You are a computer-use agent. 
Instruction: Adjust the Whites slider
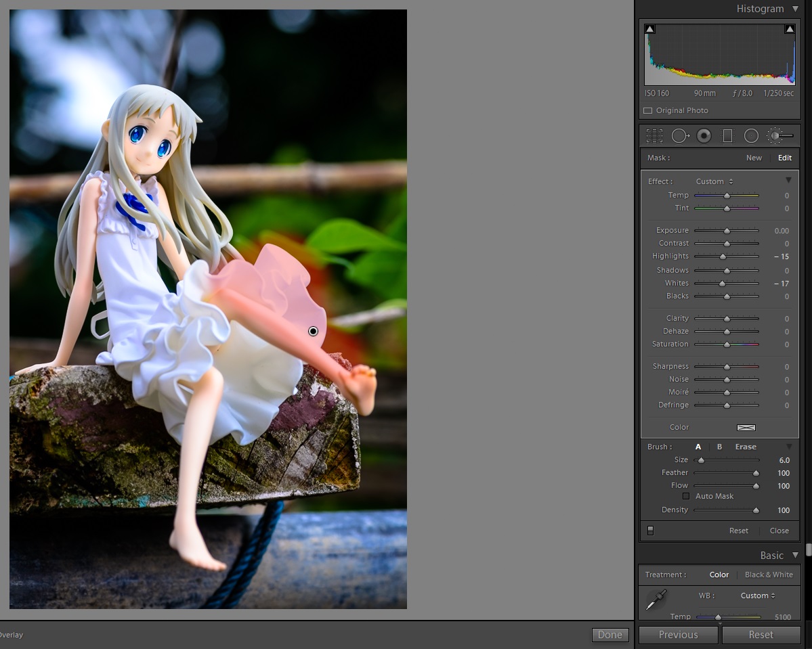pyautogui.click(x=722, y=284)
